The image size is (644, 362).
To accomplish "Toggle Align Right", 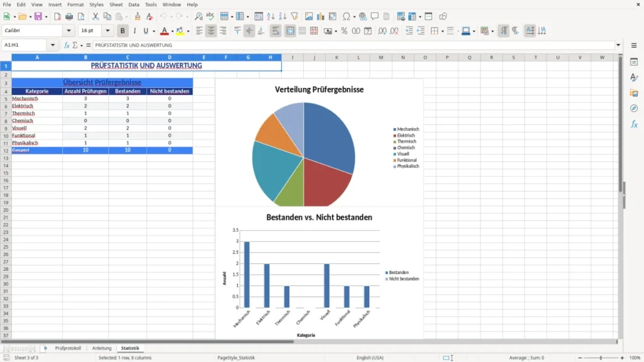I will pyautogui.click(x=223, y=31).
